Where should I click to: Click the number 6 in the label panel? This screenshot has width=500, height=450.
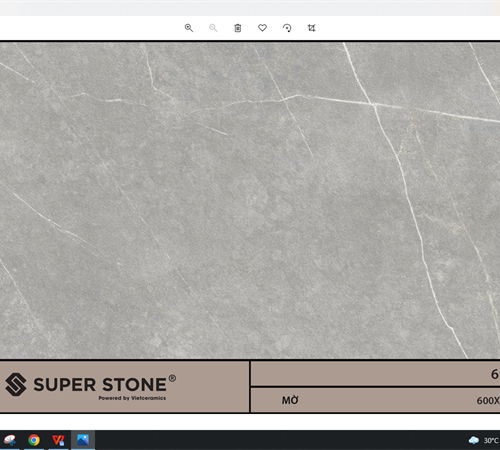(495, 374)
